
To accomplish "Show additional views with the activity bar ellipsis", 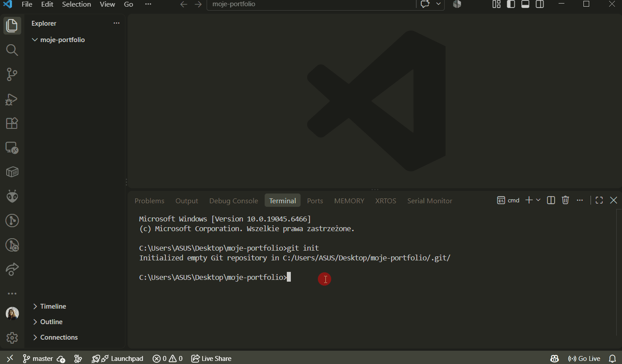I will [x=12, y=294].
